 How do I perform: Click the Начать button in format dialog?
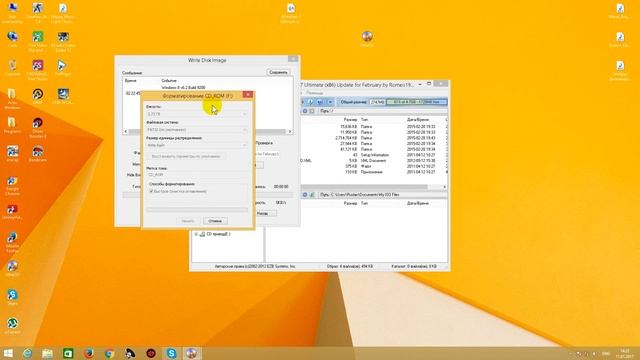point(188,221)
